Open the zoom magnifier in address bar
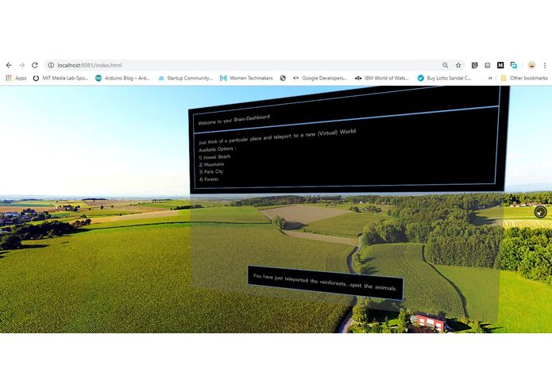 446,65
